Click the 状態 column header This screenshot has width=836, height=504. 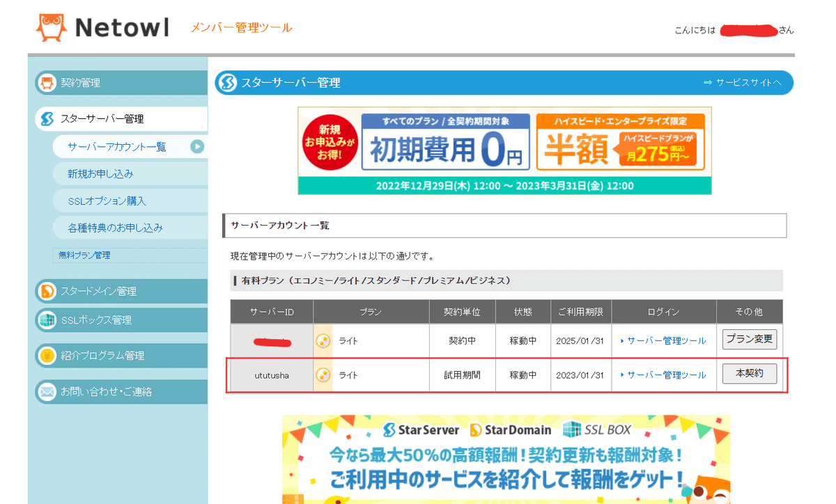522,311
